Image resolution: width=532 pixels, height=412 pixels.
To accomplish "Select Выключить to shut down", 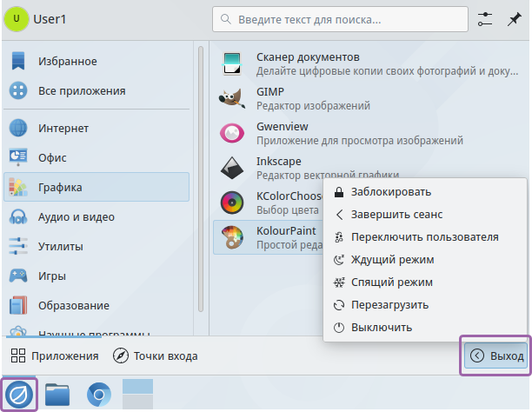I will [381, 328].
